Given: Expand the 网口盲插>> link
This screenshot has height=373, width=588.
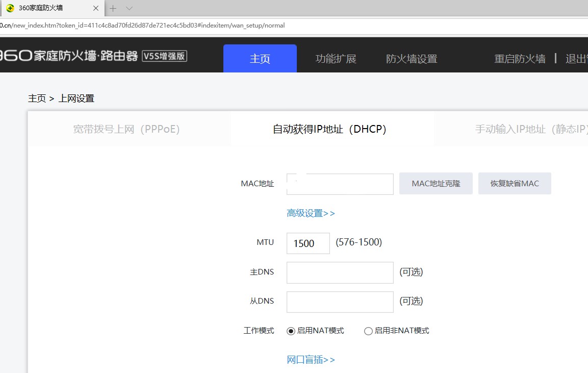Looking at the screenshot, I should [311, 360].
